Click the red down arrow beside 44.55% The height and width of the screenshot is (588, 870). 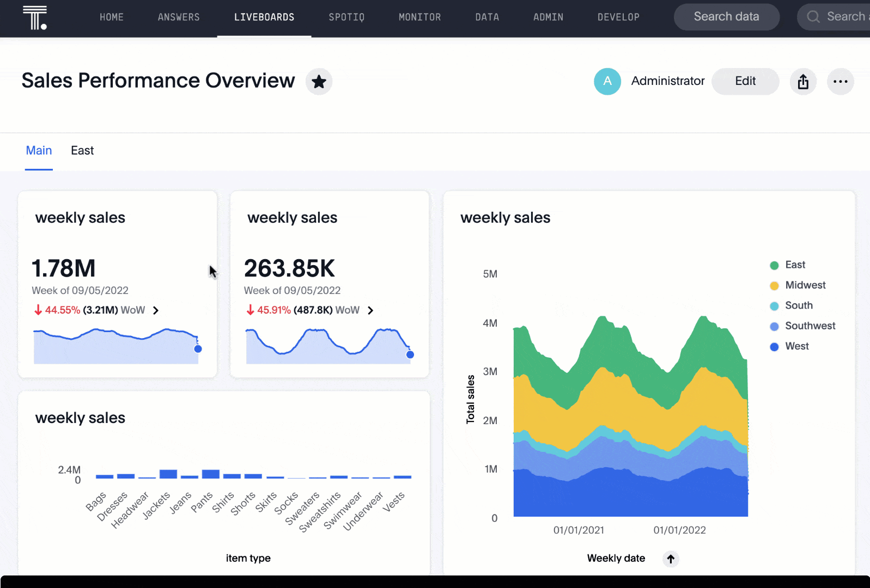click(x=38, y=310)
